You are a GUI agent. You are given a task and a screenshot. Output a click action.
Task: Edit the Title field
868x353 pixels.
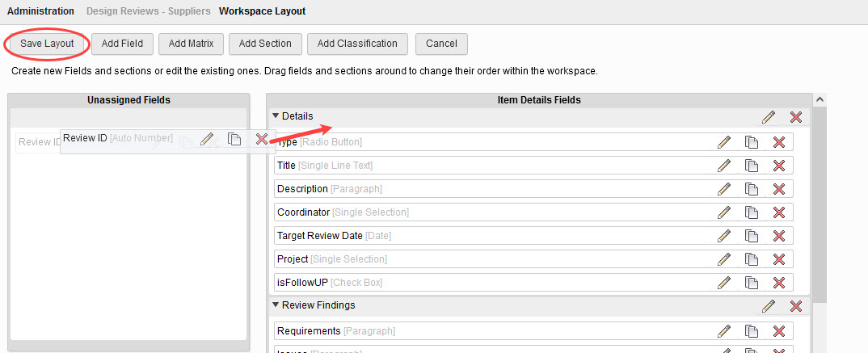(x=723, y=166)
